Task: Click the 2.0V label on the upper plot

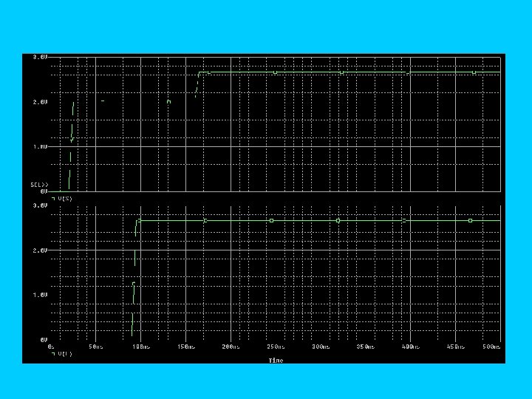Action: pos(41,102)
